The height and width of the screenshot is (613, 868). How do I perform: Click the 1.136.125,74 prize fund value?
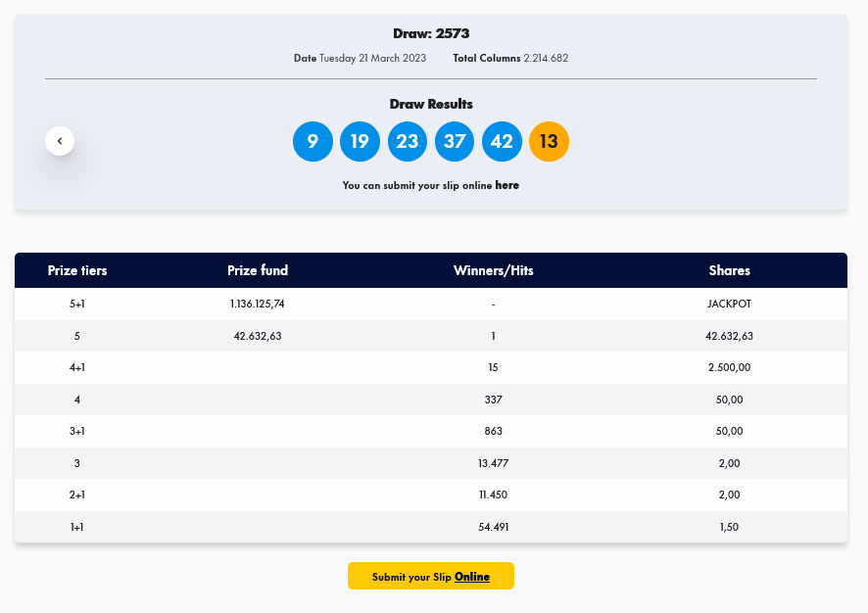pyautogui.click(x=258, y=304)
